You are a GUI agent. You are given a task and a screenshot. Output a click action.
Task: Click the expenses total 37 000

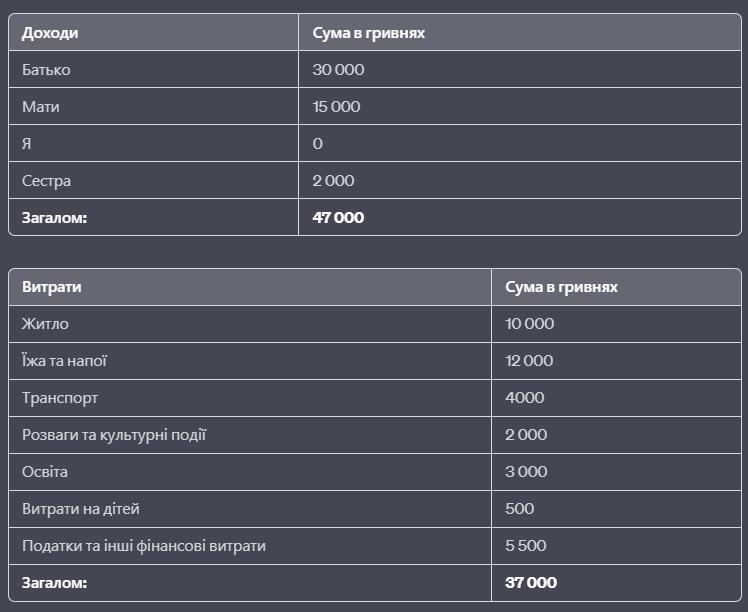(531, 583)
